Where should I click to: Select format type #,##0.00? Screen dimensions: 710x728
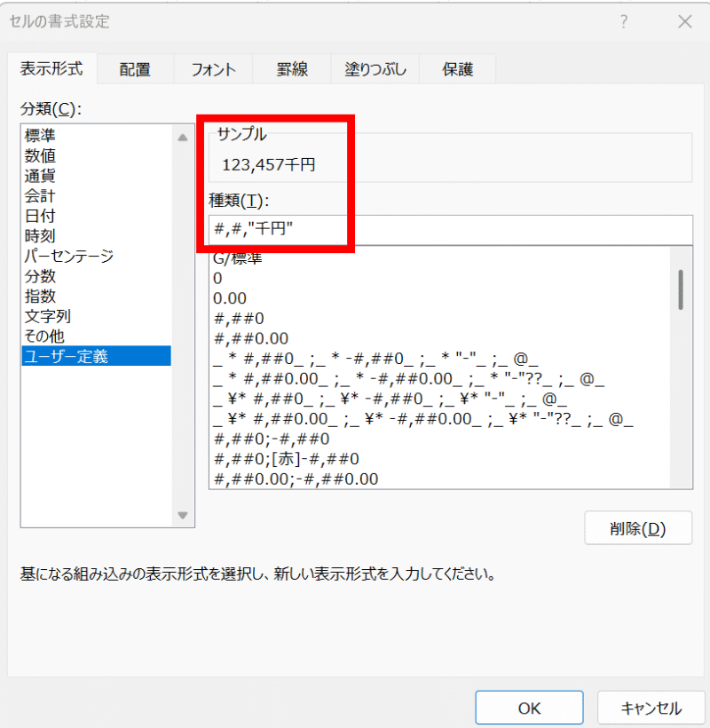440,338
